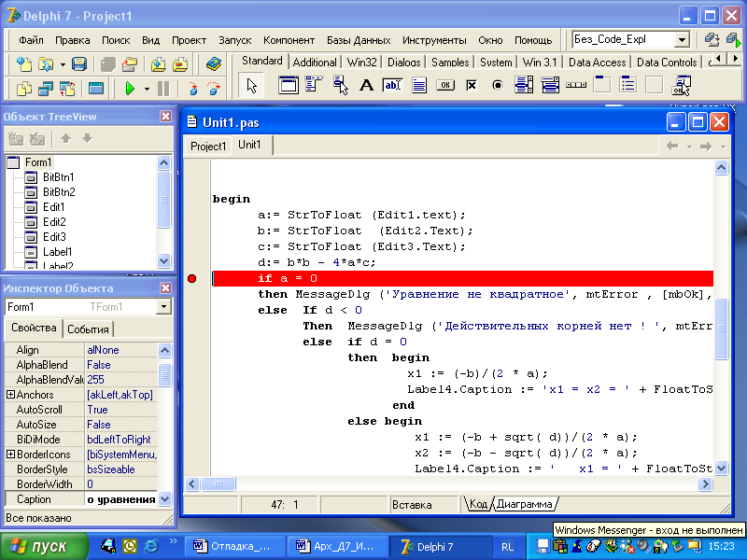This screenshot has height=560, width=747.
Task: Expand the BorderIcons property
Action: tap(10, 455)
